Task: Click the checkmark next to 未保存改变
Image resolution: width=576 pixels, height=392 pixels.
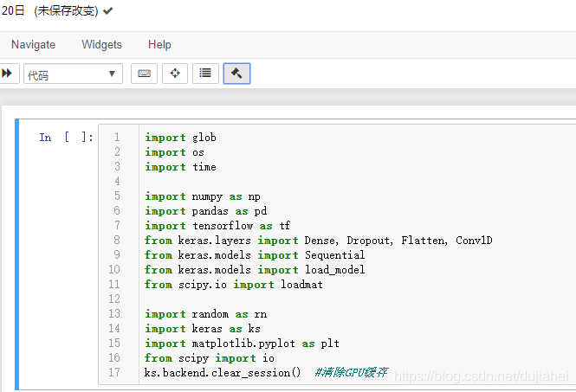Action: coord(107,11)
